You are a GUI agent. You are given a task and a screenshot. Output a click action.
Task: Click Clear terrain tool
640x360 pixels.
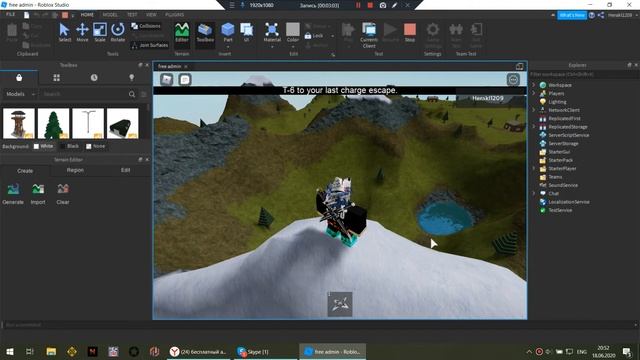click(x=63, y=193)
